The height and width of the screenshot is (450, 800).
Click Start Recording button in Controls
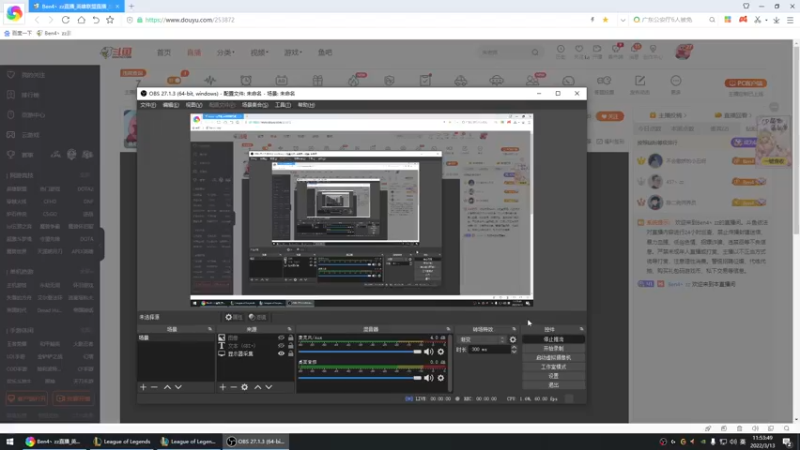click(x=554, y=348)
